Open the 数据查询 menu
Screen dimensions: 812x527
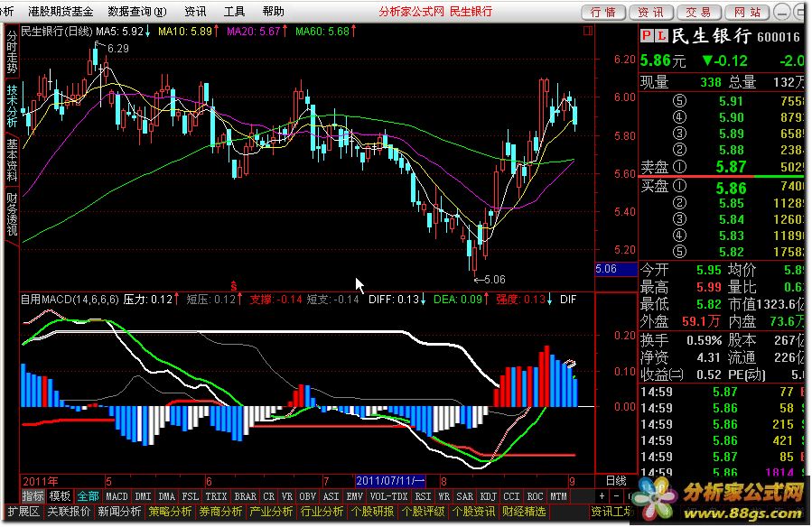pos(136,11)
